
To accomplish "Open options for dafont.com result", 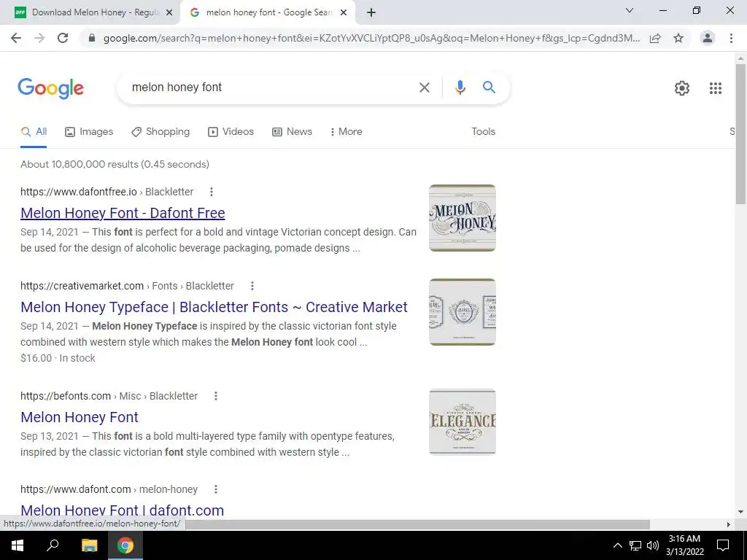I will coord(216,489).
